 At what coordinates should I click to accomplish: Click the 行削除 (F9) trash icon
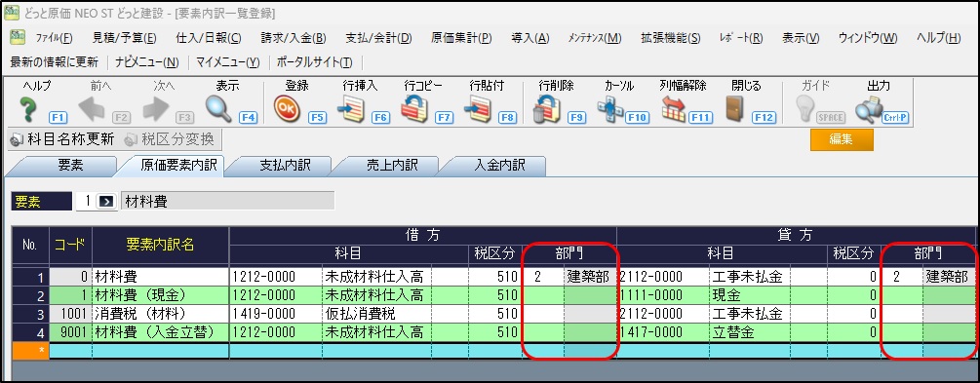point(546,110)
